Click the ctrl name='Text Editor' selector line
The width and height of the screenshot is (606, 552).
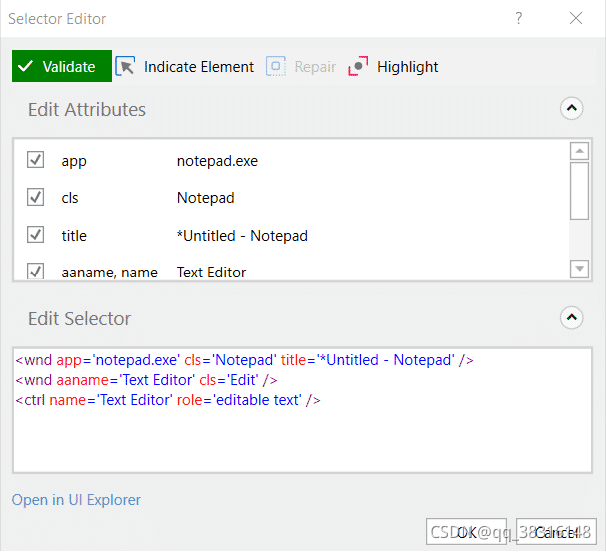click(x=168, y=400)
